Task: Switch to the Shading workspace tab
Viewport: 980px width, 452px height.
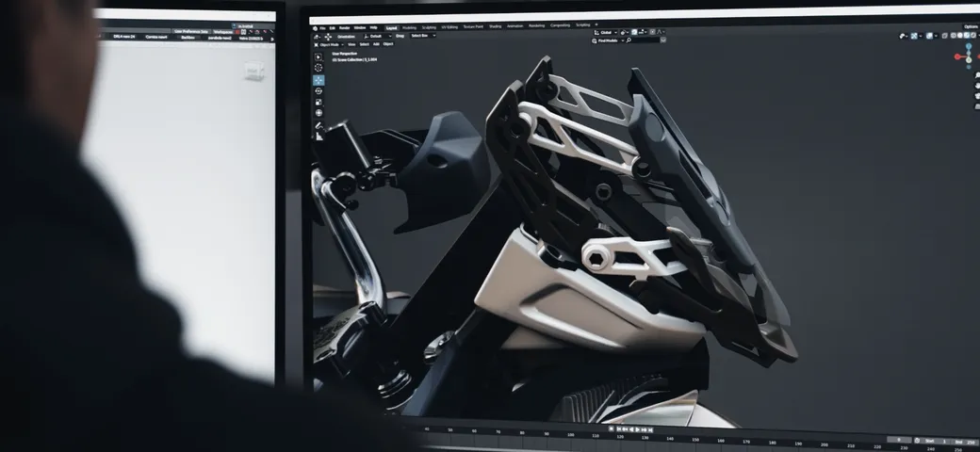Action: 496,26
